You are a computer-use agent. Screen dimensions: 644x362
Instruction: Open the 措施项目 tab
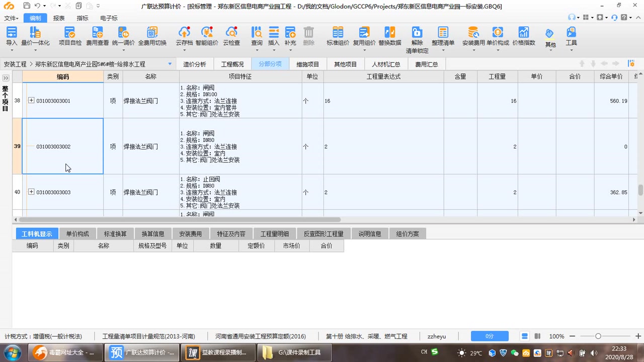[x=307, y=64]
